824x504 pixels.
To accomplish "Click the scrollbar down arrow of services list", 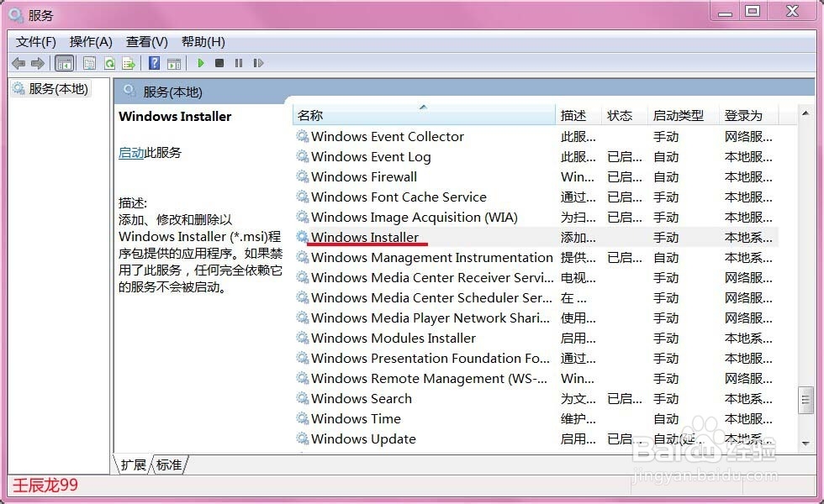I will coord(806,444).
